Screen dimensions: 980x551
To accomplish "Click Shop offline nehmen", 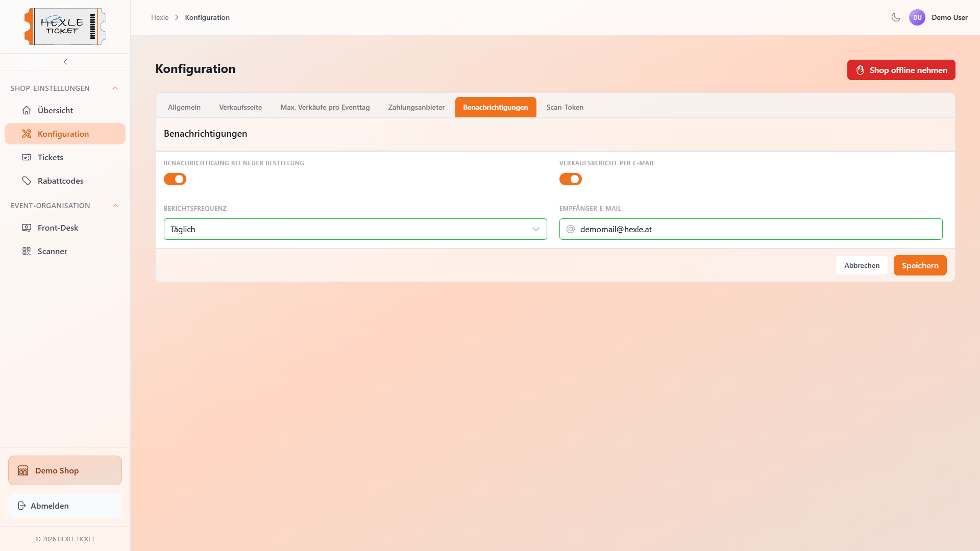I will click(901, 70).
